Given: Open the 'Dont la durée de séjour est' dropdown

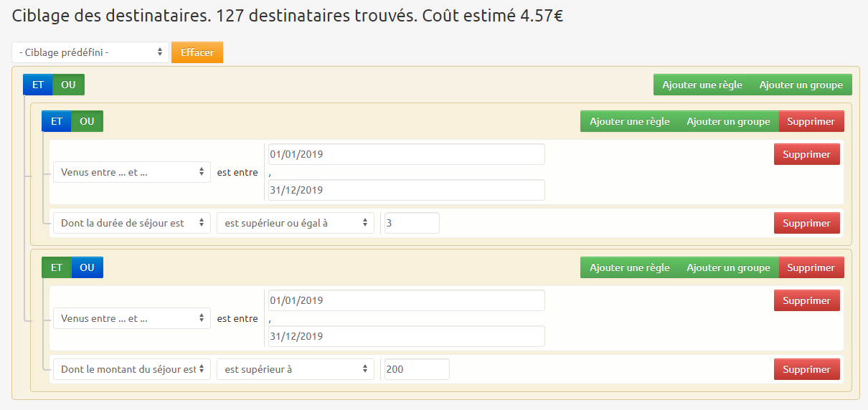Looking at the screenshot, I should 132,223.
